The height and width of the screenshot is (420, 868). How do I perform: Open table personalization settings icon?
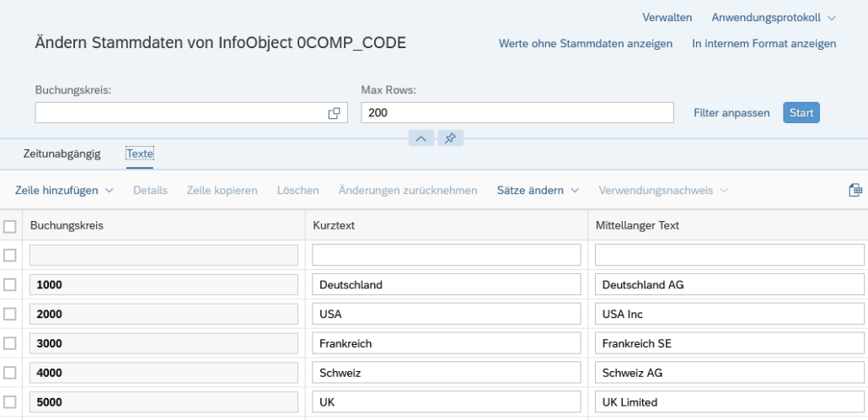pyautogui.click(x=855, y=190)
